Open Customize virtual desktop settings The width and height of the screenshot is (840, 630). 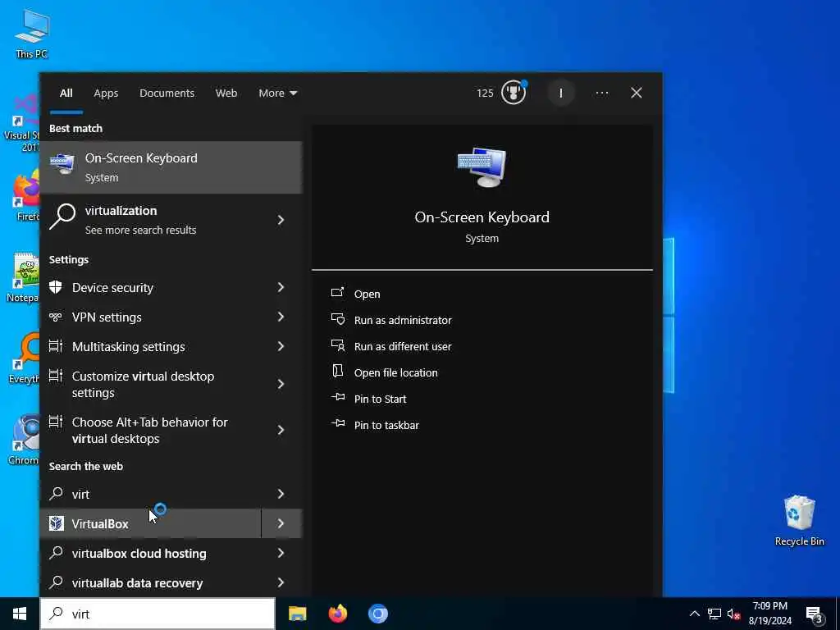(152, 384)
